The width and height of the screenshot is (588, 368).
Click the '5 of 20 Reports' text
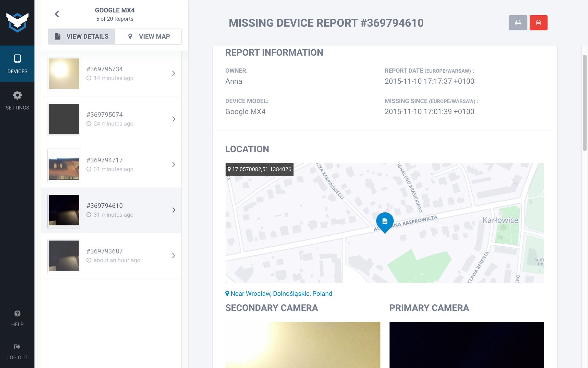tap(115, 19)
